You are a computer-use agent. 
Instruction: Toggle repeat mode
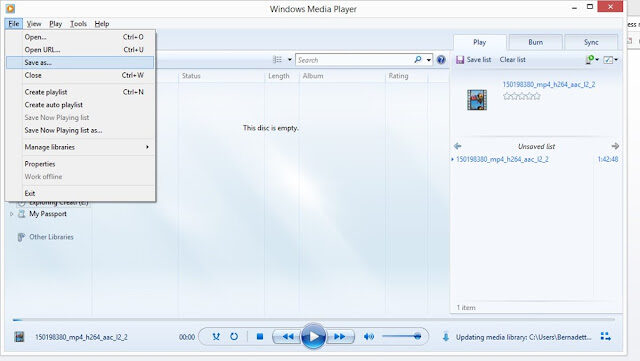(234, 336)
